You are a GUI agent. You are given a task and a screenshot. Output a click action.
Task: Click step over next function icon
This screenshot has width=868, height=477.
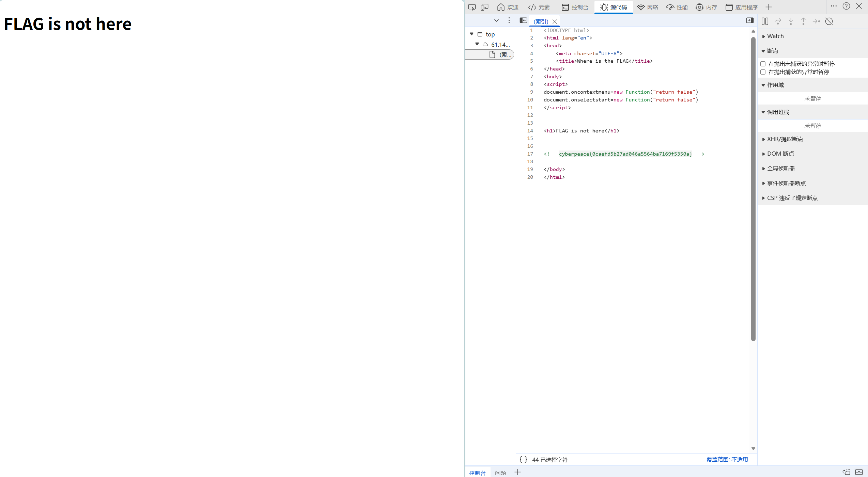(778, 21)
